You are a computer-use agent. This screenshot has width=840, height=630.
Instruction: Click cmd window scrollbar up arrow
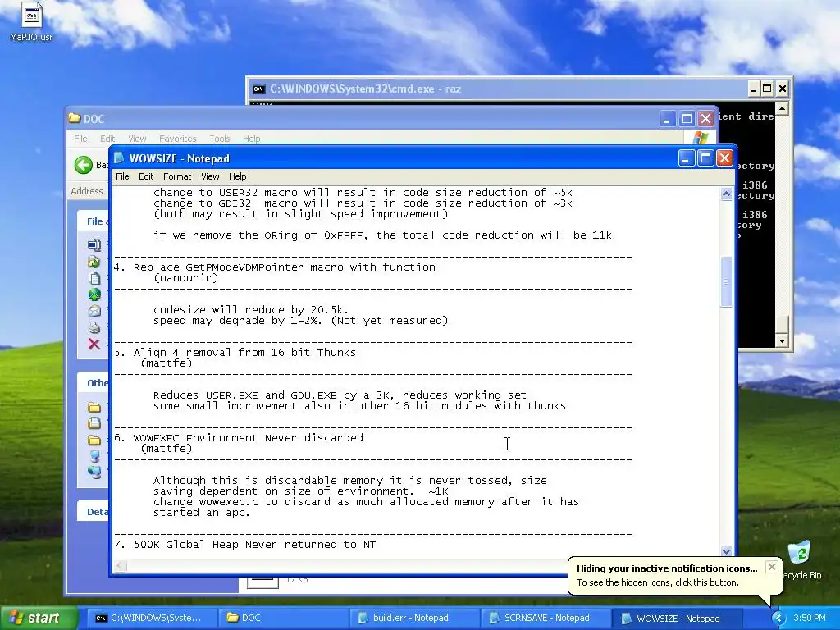pos(782,109)
